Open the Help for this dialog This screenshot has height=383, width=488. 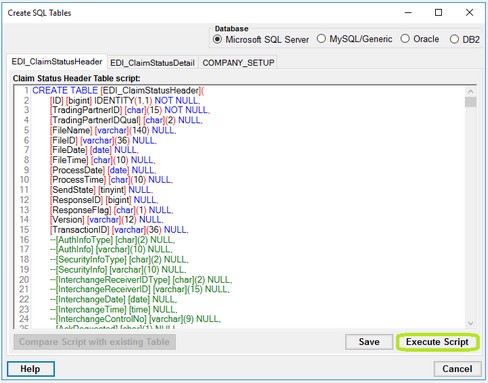point(30,369)
